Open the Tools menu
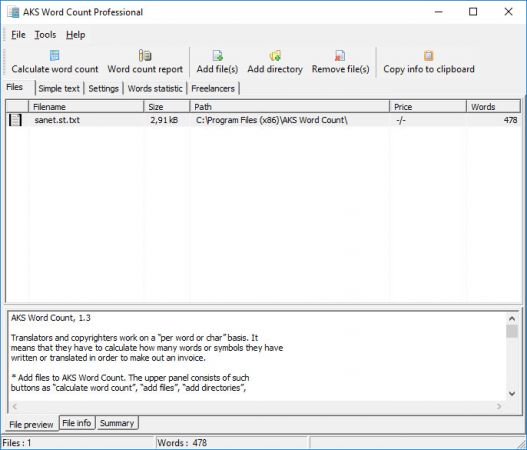The width and height of the screenshot is (527, 450). [45, 35]
